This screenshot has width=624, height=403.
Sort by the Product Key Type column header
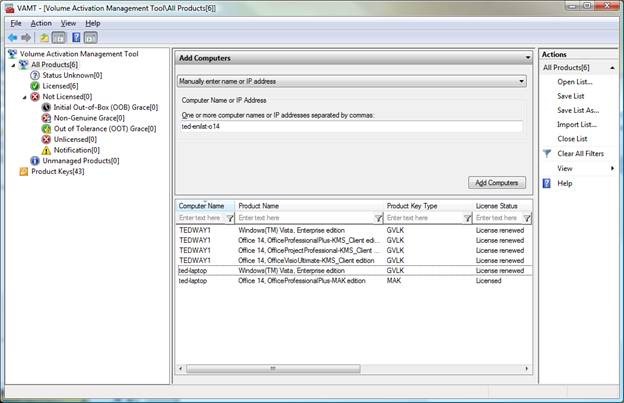click(x=428, y=206)
